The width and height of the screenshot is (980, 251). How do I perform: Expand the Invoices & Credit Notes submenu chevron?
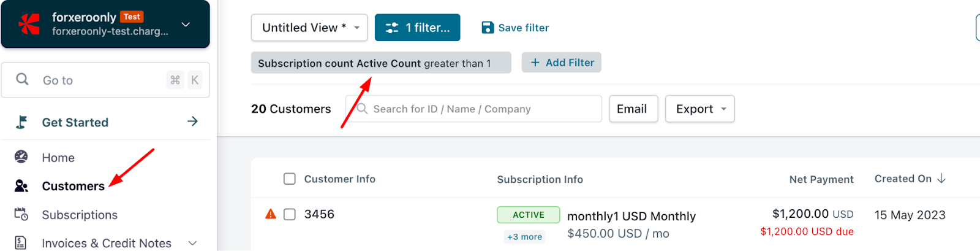click(x=192, y=243)
